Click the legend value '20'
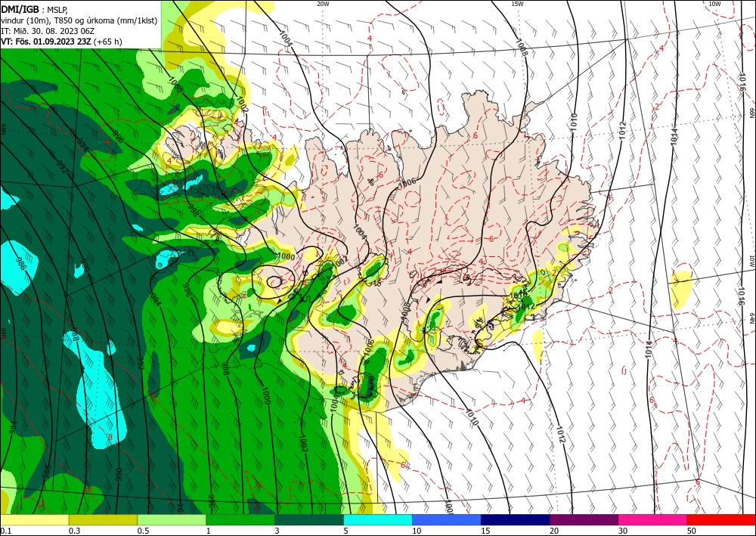 pos(554,531)
